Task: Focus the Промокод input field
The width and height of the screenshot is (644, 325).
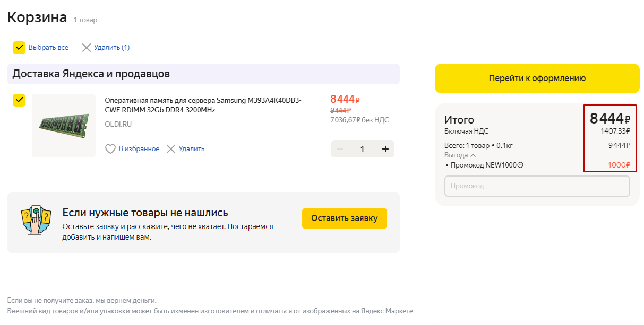Action: (537, 186)
